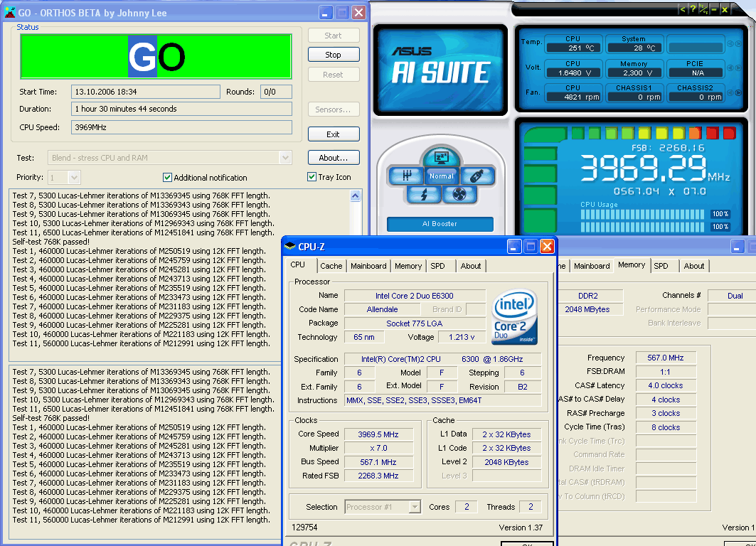
Task: Open Q-Fan control fan icon
Action: click(459, 194)
